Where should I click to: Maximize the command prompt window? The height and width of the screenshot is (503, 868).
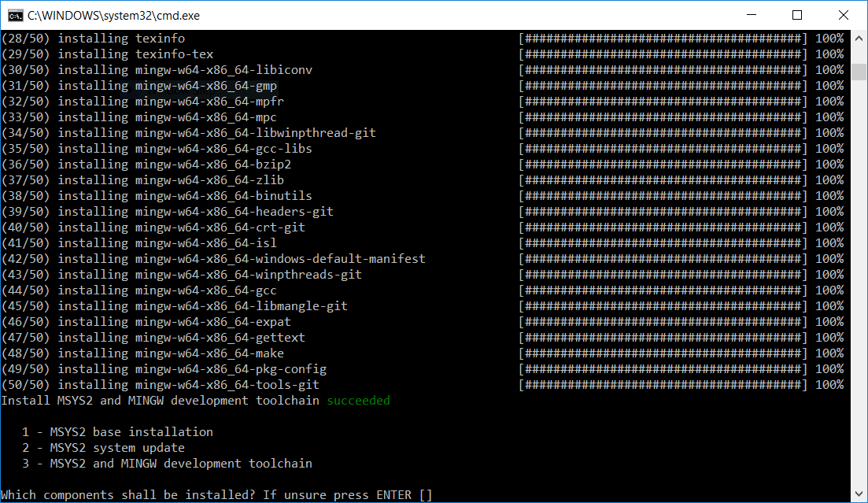(x=797, y=15)
